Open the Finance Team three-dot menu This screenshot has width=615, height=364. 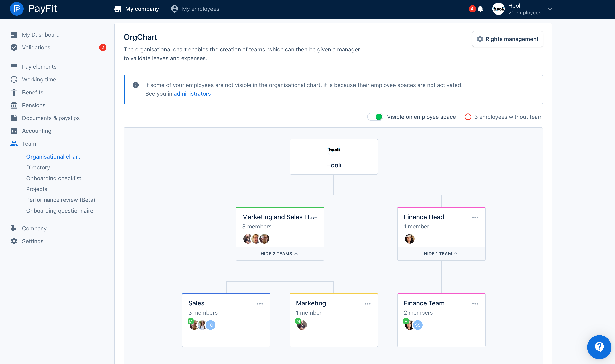point(475,304)
